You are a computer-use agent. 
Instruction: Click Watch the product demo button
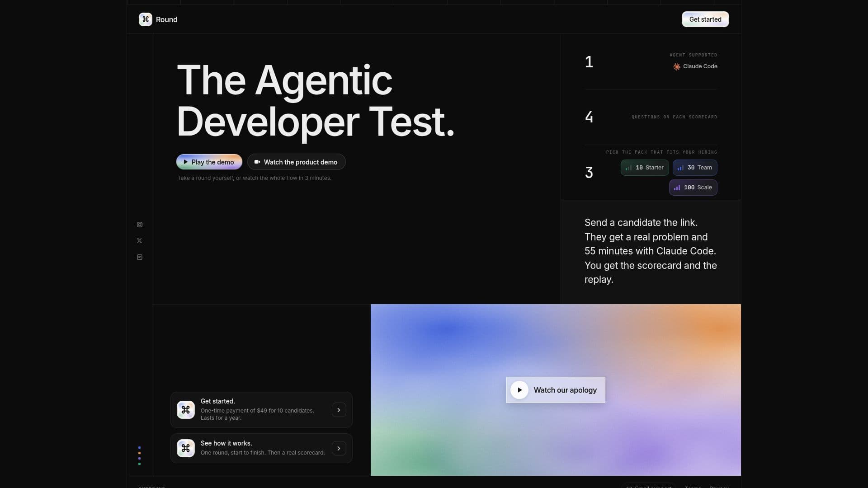tap(296, 162)
